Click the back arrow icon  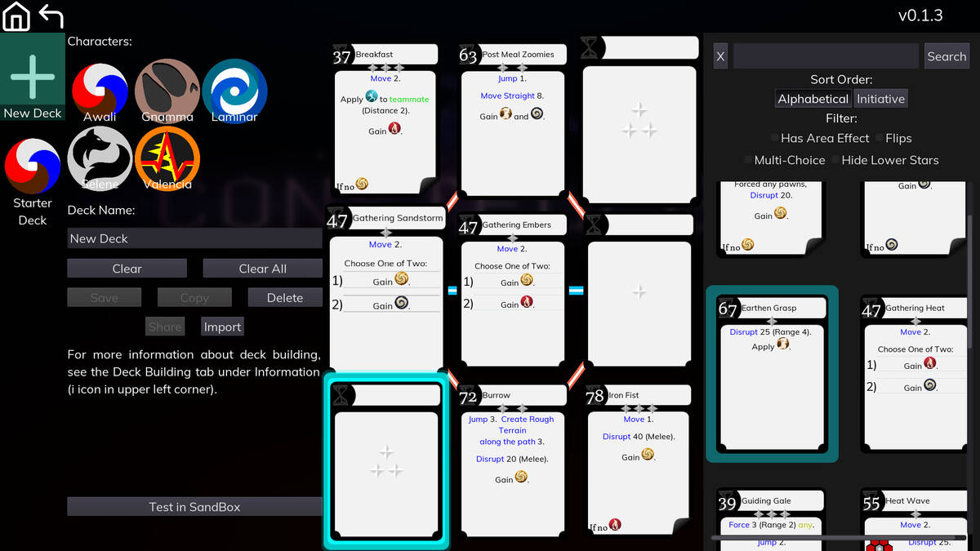pos(51,16)
